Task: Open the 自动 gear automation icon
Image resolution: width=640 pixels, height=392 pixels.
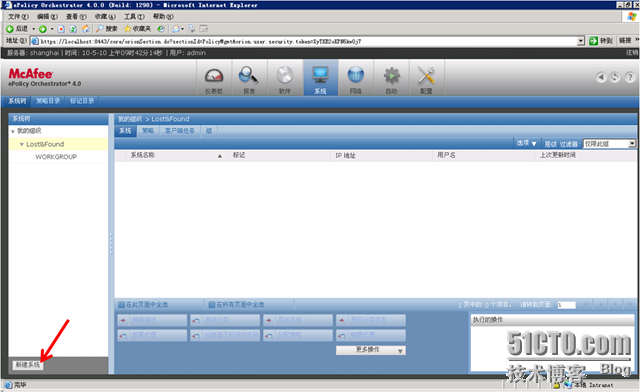Action: click(391, 78)
